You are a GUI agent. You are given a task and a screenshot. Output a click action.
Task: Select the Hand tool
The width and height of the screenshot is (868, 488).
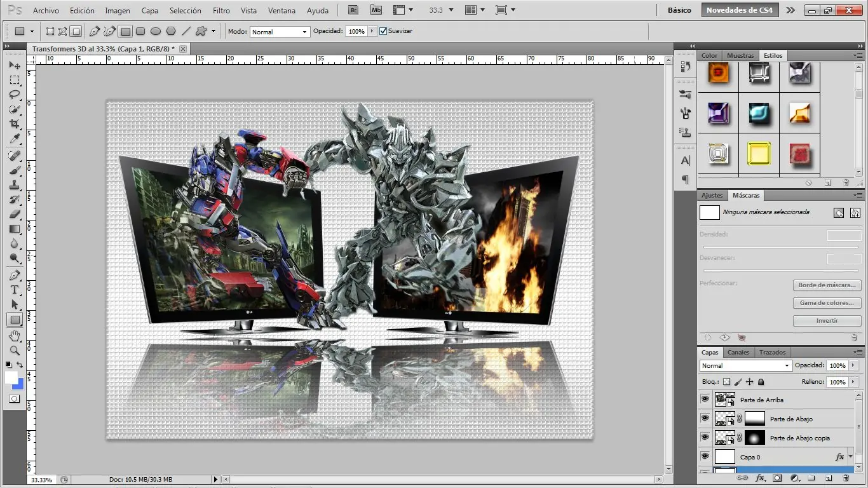pos(15,335)
